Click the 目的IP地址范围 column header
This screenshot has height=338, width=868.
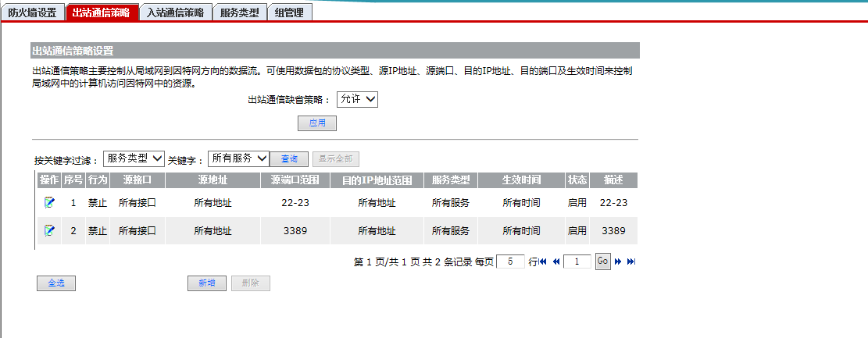pyautogui.click(x=377, y=180)
